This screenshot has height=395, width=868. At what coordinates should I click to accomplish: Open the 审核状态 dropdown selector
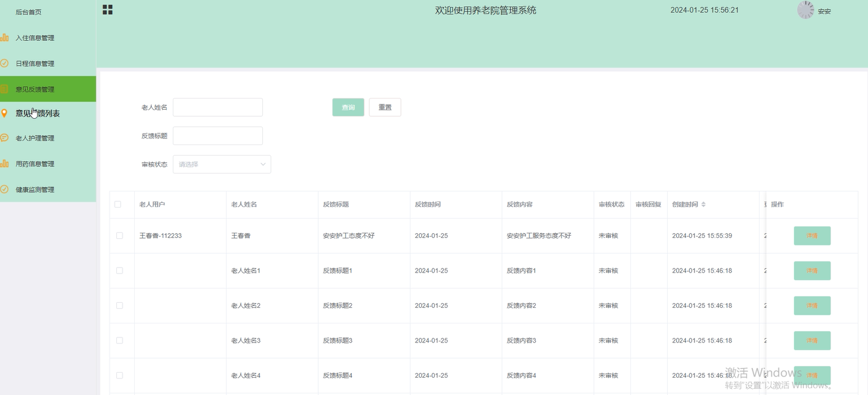coord(222,164)
